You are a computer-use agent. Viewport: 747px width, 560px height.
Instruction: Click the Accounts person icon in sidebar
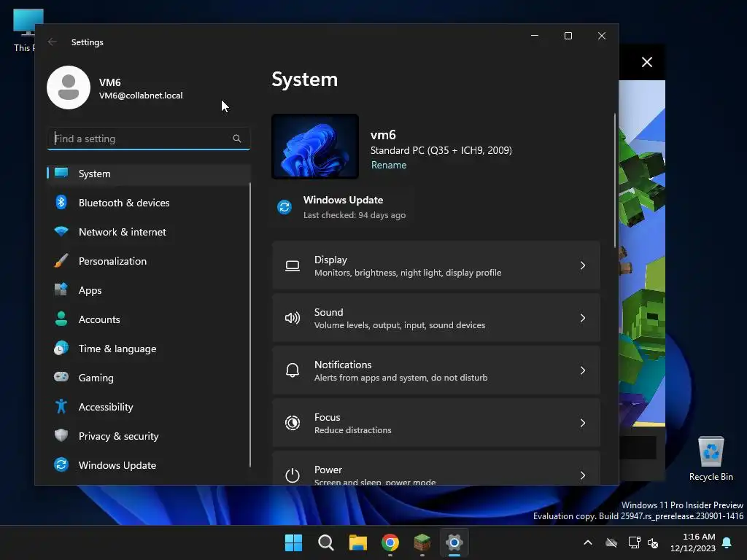(x=61, y=319)
